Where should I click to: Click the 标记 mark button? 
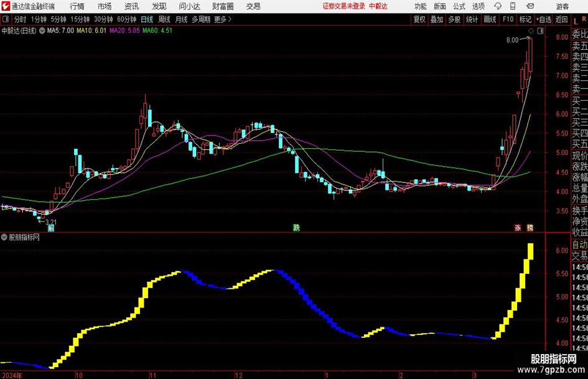pyautogui.click(x=525, y=19)
